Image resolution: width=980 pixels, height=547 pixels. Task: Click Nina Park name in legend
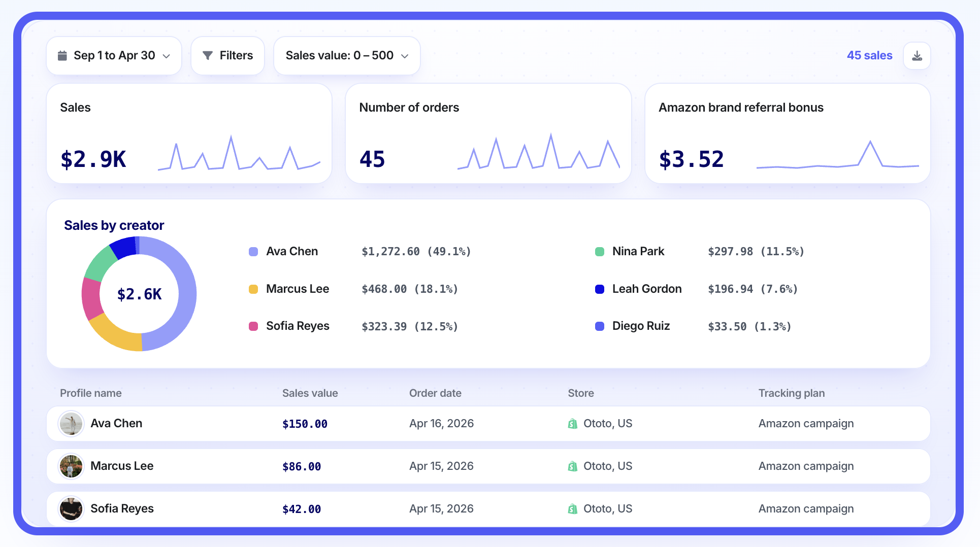click(x=638, y=252)
